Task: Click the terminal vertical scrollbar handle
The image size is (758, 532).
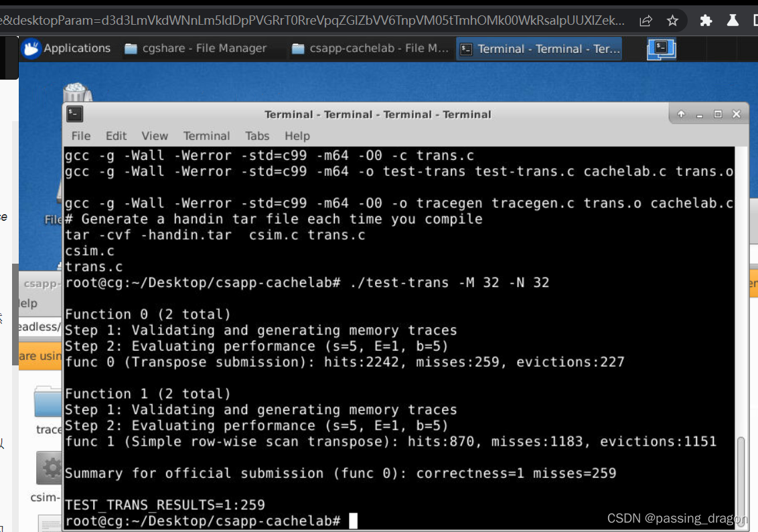Action: pos(740,480)
